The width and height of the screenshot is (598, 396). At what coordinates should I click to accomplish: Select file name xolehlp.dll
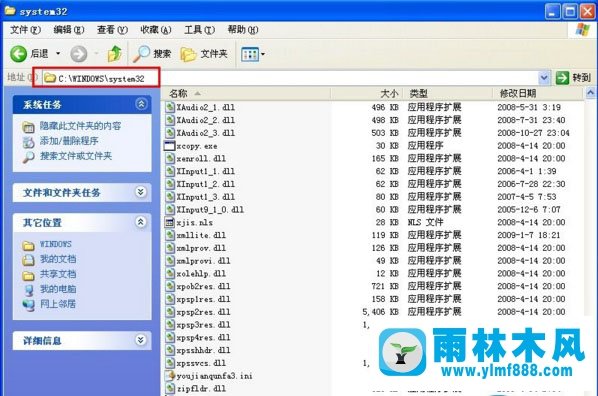[x=201, y=274]
